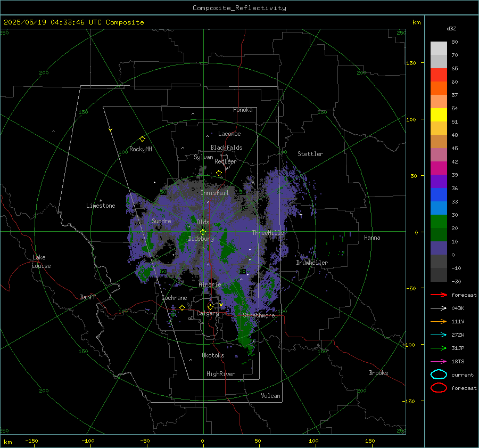This screenshot has height=448, width=479.
Task: Click the dBZ scale heading
Action: (451, 28)
